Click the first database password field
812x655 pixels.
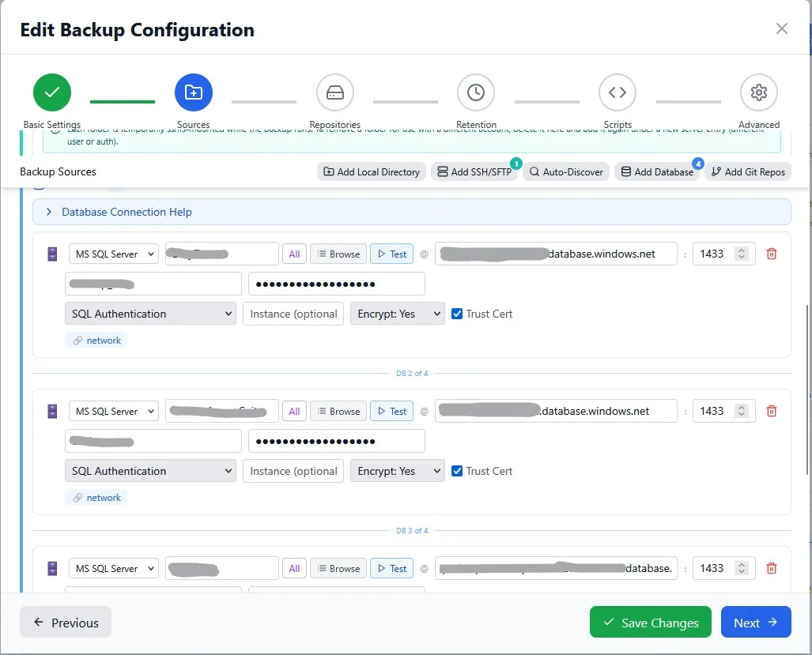click(337, 284)
